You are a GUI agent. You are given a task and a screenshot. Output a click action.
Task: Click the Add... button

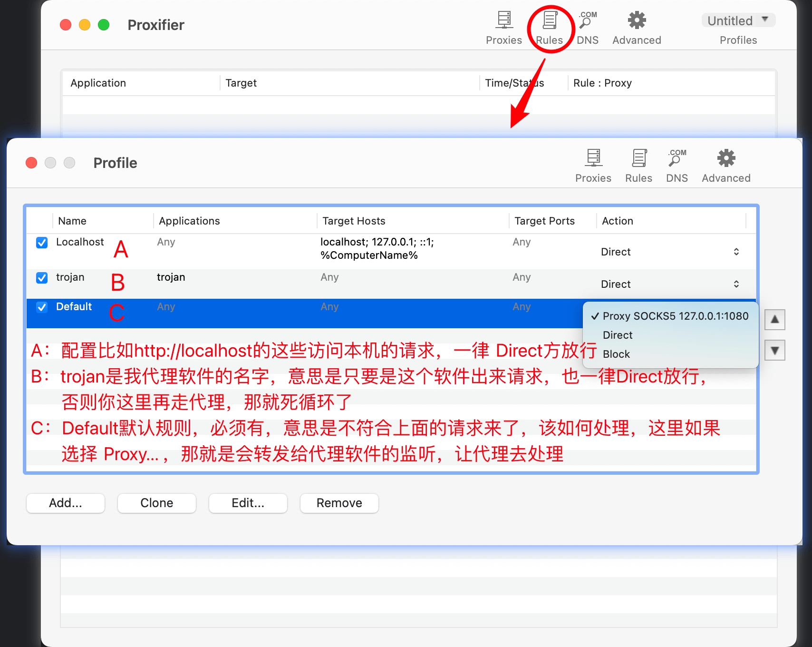tap(66, 503)
